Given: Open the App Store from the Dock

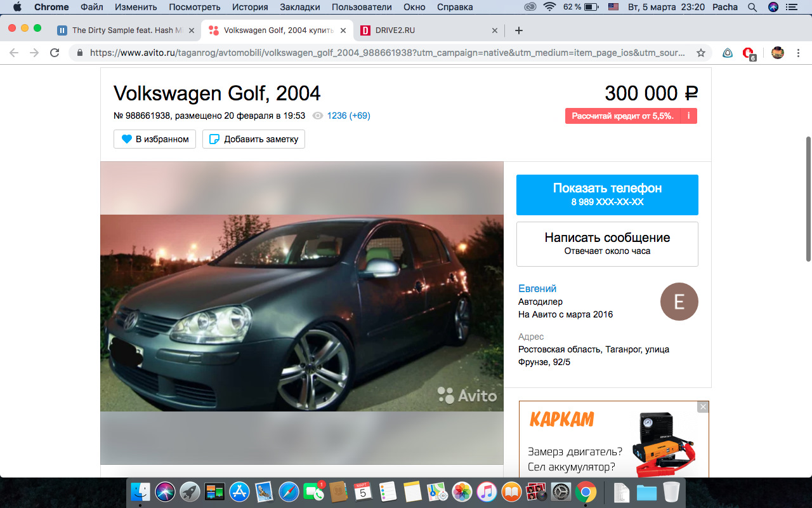Looking at the screenshot, I should (x=239, y=491).
